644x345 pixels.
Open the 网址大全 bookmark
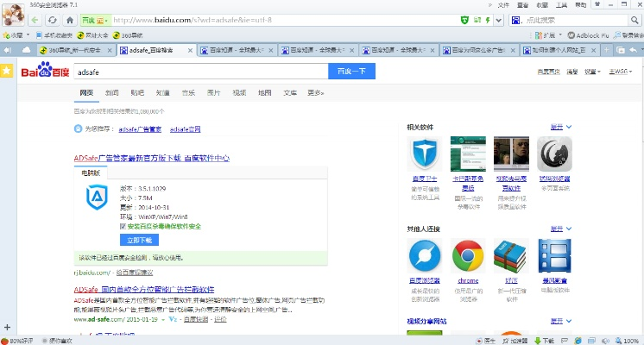[93, 35]
